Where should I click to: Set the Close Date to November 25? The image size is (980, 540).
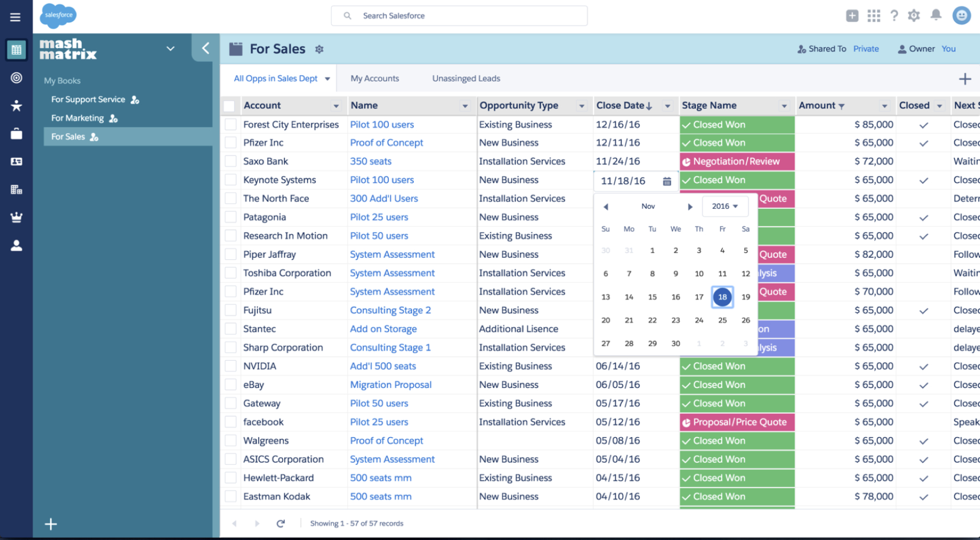pos(722,320)
